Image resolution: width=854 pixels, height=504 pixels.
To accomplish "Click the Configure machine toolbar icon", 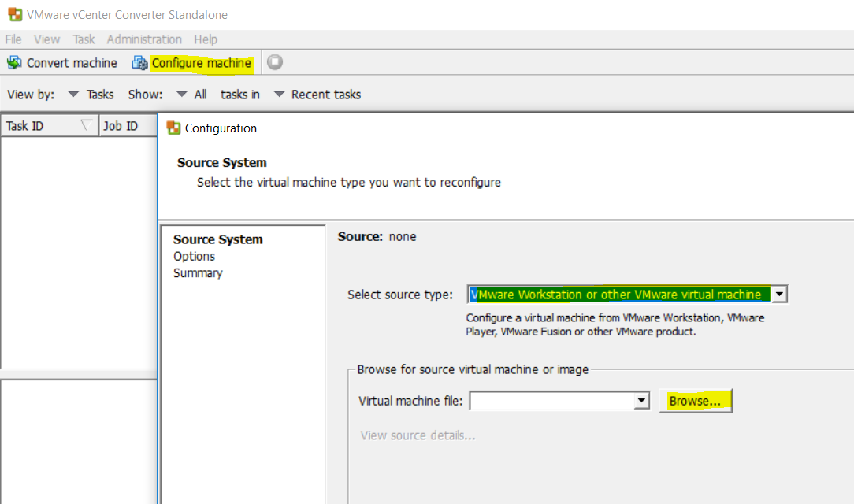I will [x=140, y=63].
